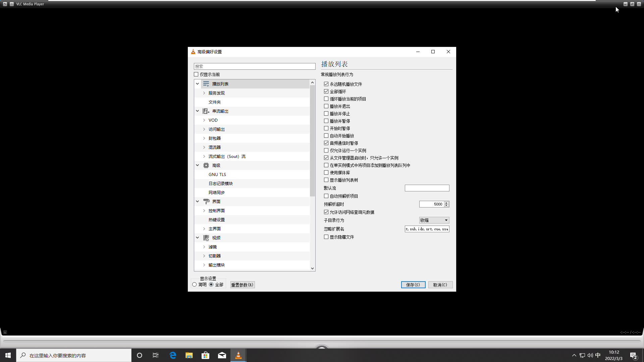The width and height of the screenshot is (644, 362).
Task: Click the tree scrollbar down arrow
Action: coord(312,268)
